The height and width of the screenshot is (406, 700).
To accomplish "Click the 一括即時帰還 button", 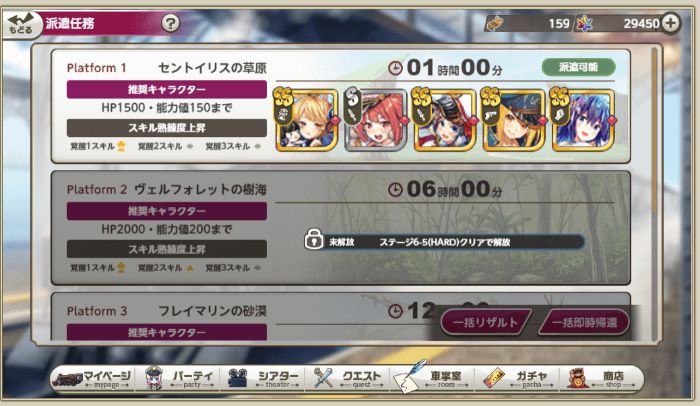I will click(x=584, y=322).
